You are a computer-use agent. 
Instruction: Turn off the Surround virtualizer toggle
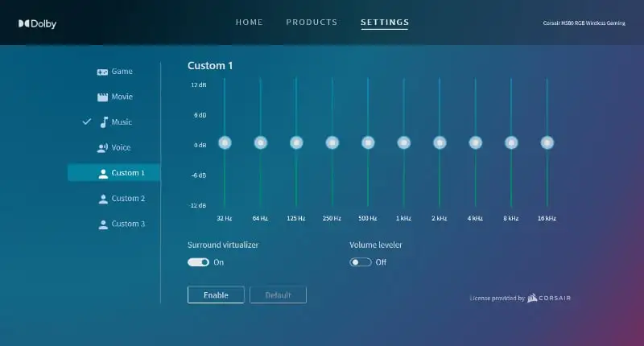click(x=198, y=262)
